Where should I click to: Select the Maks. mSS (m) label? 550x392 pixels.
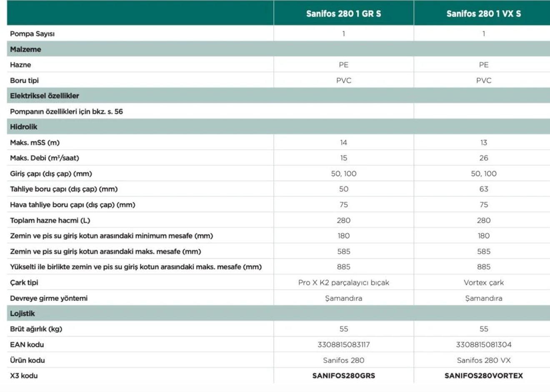coord(35,143)
